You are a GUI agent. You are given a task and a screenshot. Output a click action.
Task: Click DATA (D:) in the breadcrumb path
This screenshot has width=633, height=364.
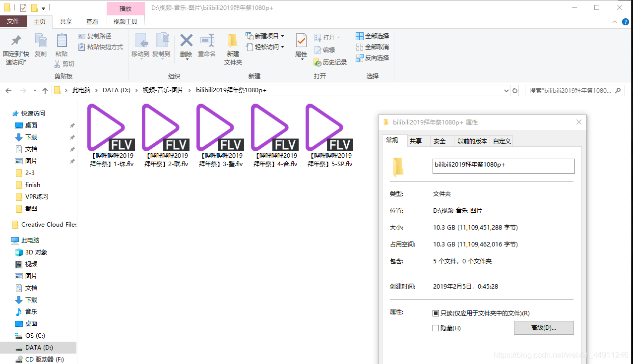pyautogui.click(x=117, y=90)
